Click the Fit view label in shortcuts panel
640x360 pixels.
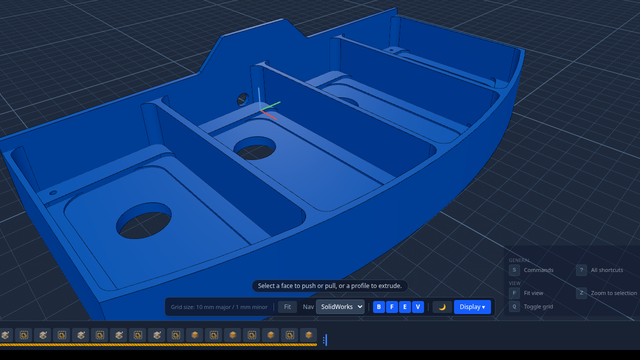(x=533, y=293)
